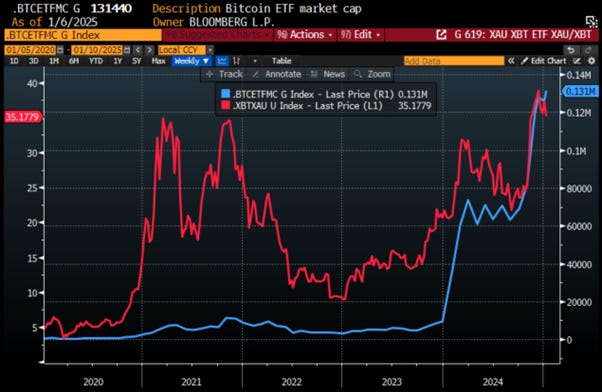The image size is (602, 392).
Task: Select the 1D time range
Action: (x=14, y=61)
